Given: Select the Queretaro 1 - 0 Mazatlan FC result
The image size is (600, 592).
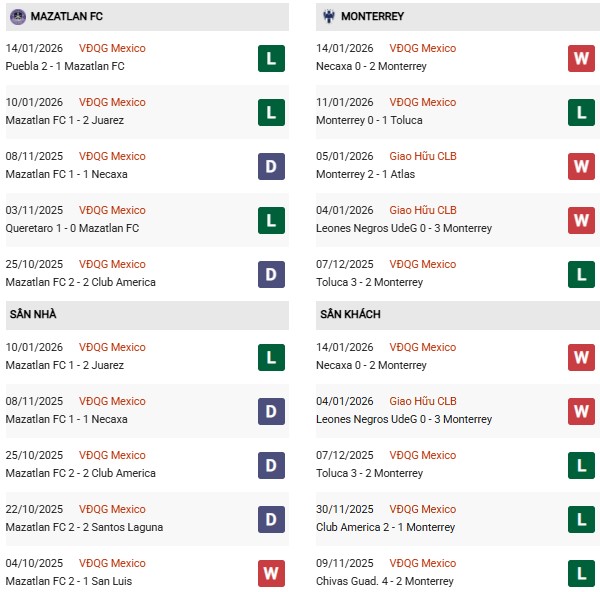Looking at the screenshot, I should pyautogui.click(x=72, y=228).
